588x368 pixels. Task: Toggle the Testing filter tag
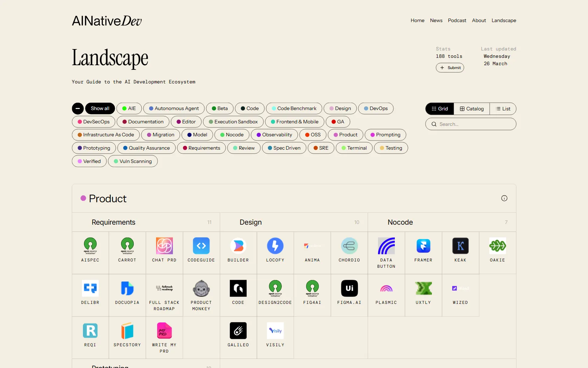click(x=391, y=148)
